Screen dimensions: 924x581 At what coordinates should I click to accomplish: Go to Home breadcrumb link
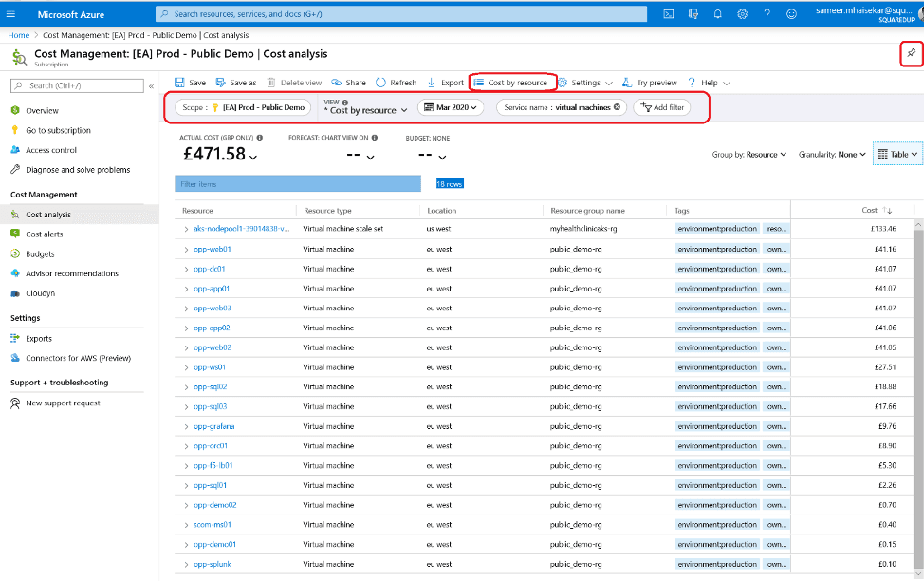[18, 35]
